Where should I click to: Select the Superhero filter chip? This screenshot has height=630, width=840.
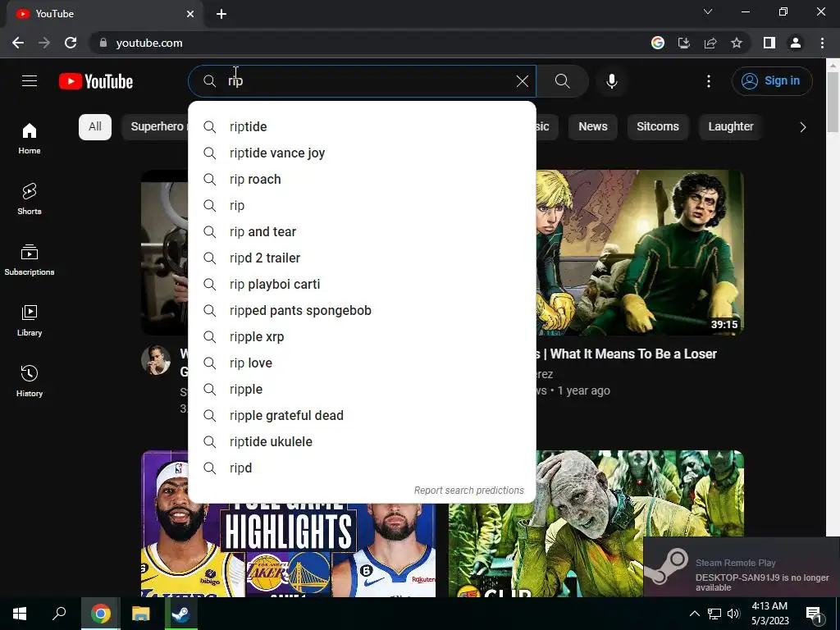click(x=155, y=127)
